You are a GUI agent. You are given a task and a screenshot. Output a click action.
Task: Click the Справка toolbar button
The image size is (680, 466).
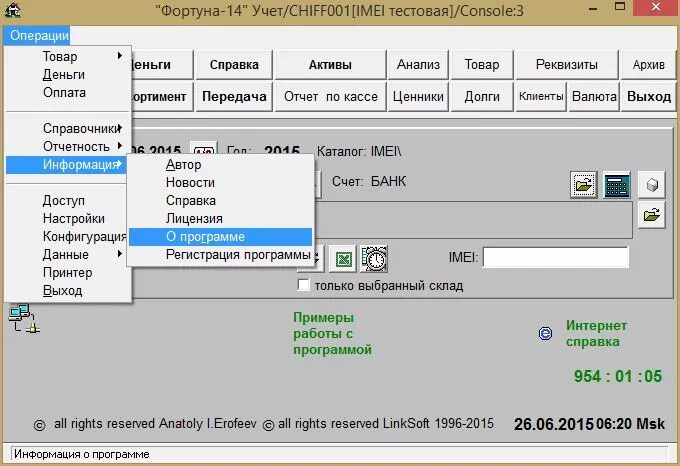coord(234,65)
